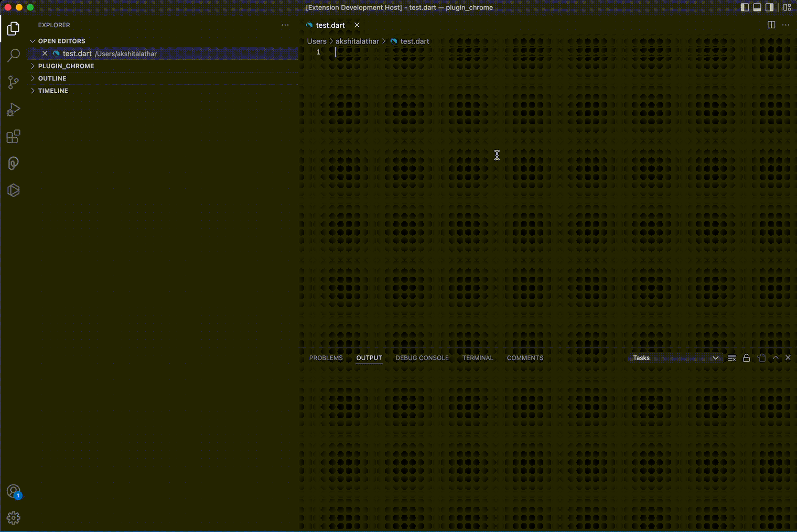This screenshot has width=797, height=532.
Task: Split the editor to the right
Action: 771,25
